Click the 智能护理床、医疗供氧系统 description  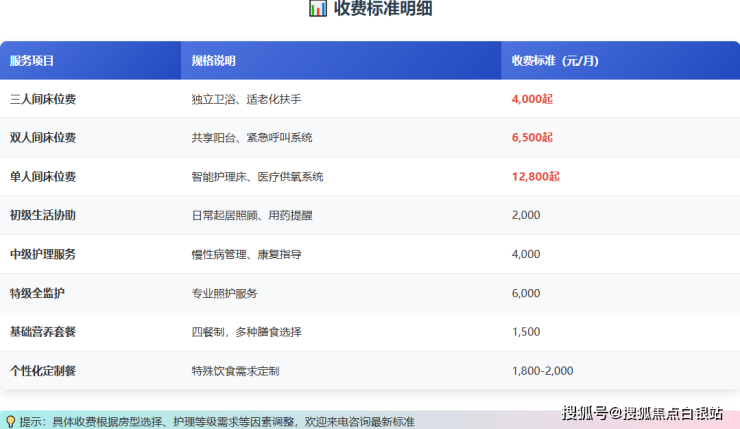click(x=257, y=176)
